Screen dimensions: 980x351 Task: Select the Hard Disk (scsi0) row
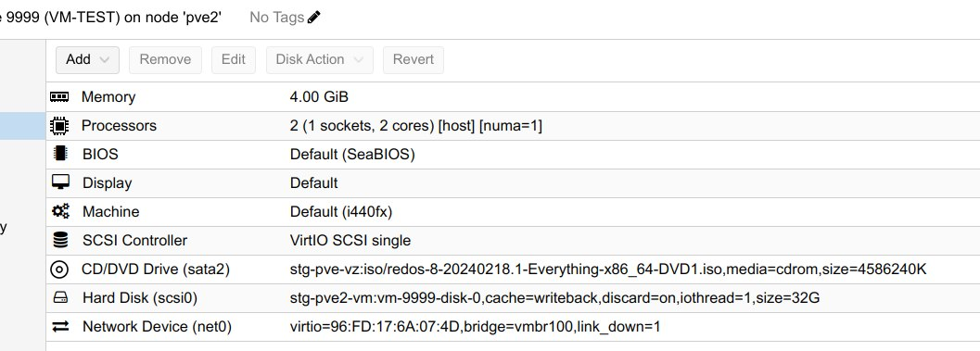(x=513, y=298)
